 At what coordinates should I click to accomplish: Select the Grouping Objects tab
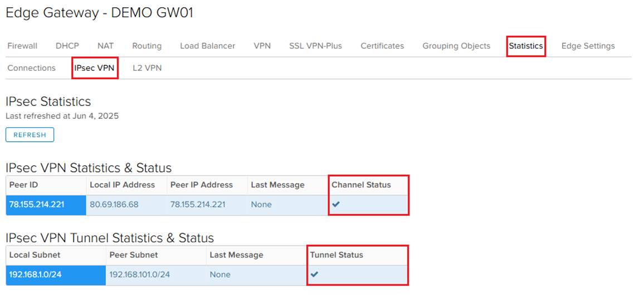point(456,46)
